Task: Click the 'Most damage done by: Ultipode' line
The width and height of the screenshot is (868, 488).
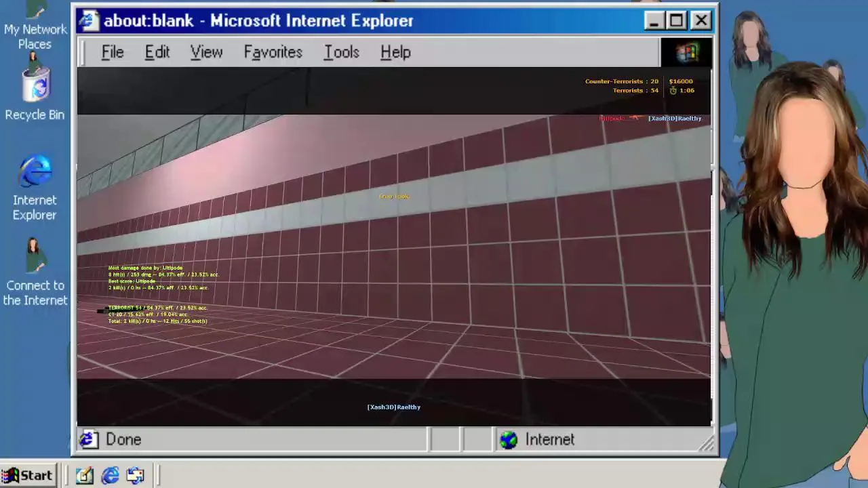Action: coord(145,268)
